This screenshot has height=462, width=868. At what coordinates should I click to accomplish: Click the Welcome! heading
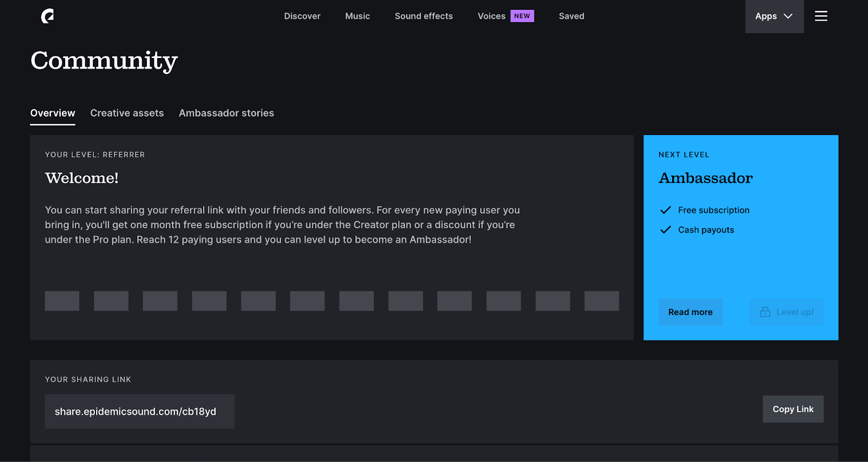coord(82,178)
